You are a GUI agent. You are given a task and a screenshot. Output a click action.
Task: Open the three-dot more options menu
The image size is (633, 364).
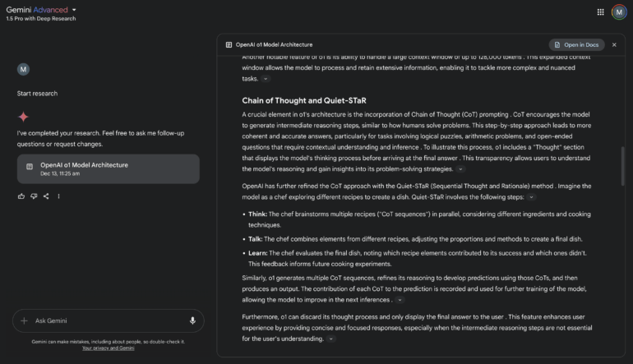pos(58,196)
